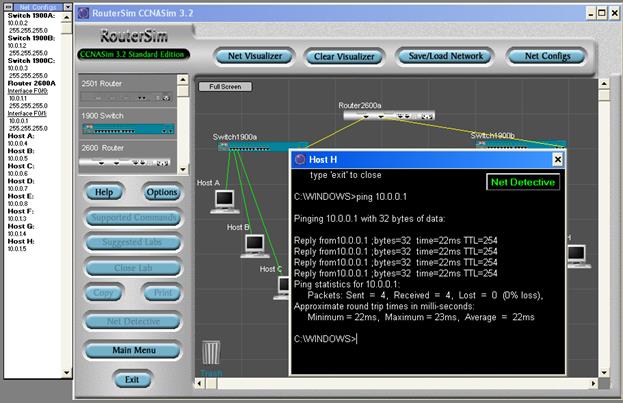Open the Net Visualizer
This screenshot has width=623, height=403.
point(249,57)
